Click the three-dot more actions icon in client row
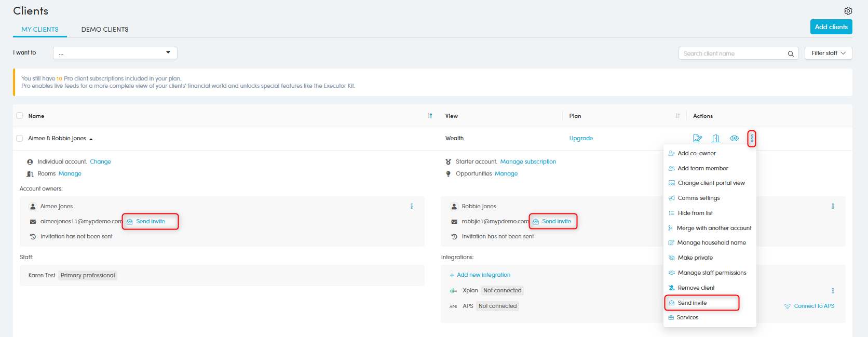 tap(752, 139)
